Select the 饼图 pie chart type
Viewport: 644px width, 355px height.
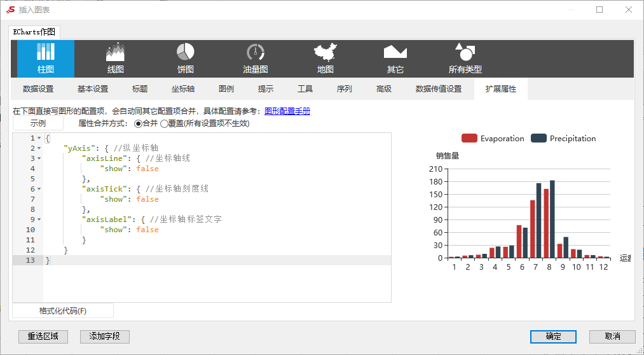[x=185, y=59]
